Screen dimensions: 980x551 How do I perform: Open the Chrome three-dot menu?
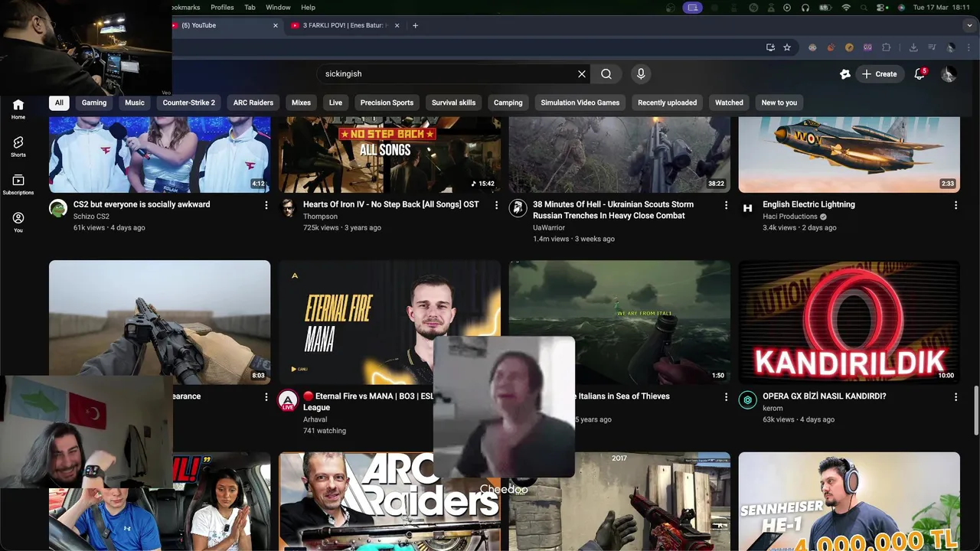pyautogui.click(x=969, y=47)
